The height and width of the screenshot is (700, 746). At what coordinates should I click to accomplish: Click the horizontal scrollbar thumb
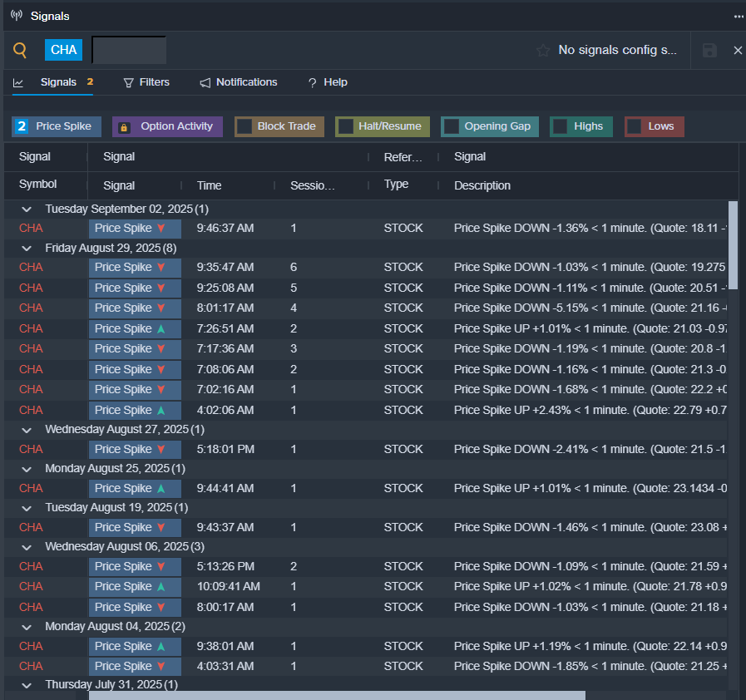(337, 695)
